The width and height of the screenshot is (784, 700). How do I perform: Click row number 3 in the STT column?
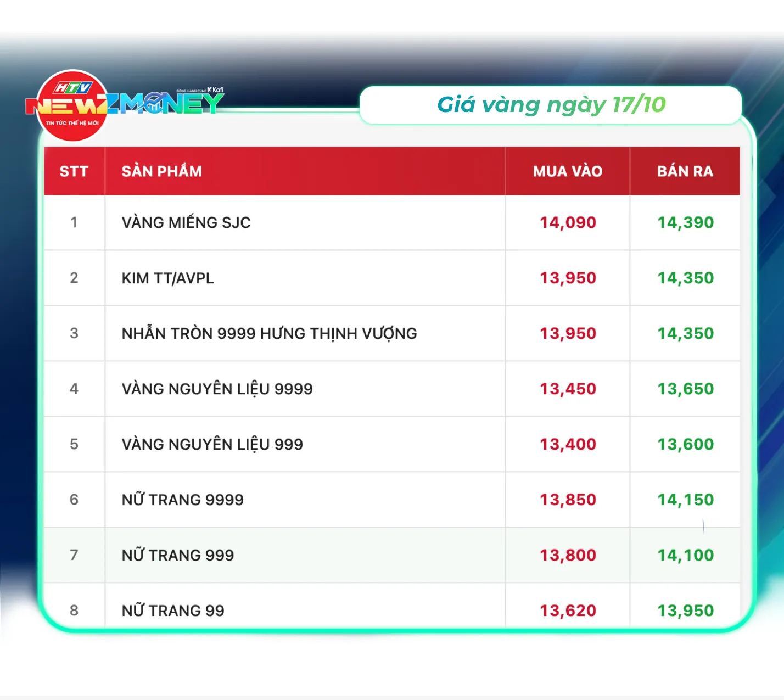(x=74, y=333)
